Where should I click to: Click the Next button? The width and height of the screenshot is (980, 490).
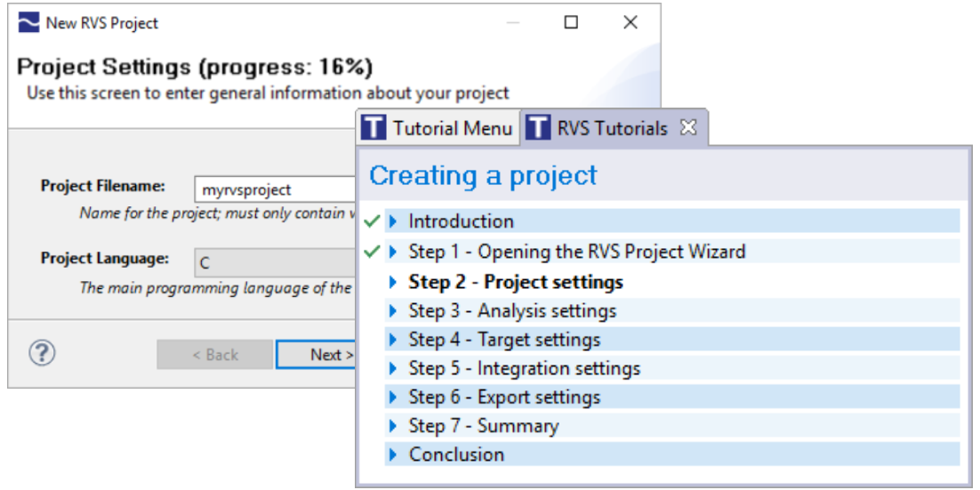[x=317, y=355]
